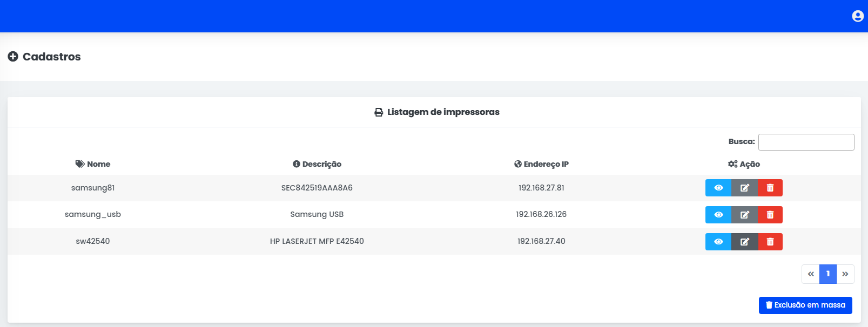868x327 pixels.
Task: Edit the samsung_usb printer entry
Action: [x=744, y=215]
